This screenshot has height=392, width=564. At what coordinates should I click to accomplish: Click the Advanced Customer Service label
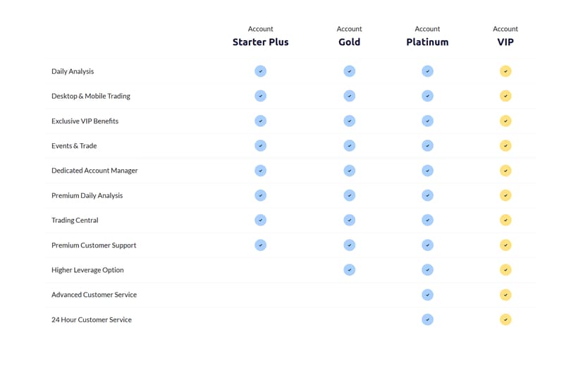tap(94, 295)
